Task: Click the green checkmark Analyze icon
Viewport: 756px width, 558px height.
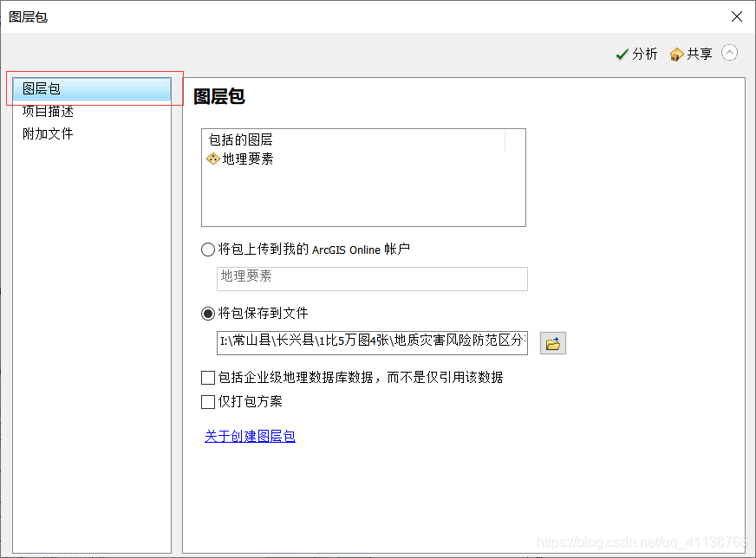Action: click(x=622, y=53)
